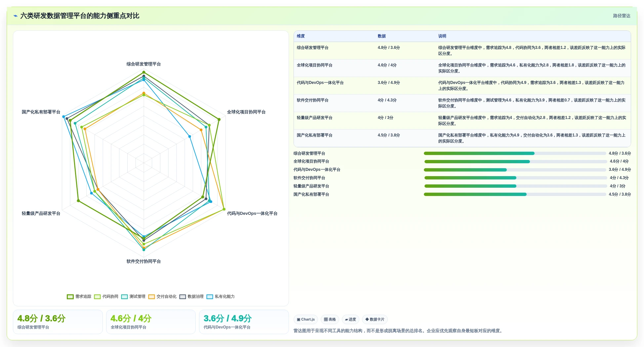Image resolution: width=644 pixels, height=347 pixels.
Task: Click the 4.5分 / 3.8分 table cell
Action: (389, 135)
